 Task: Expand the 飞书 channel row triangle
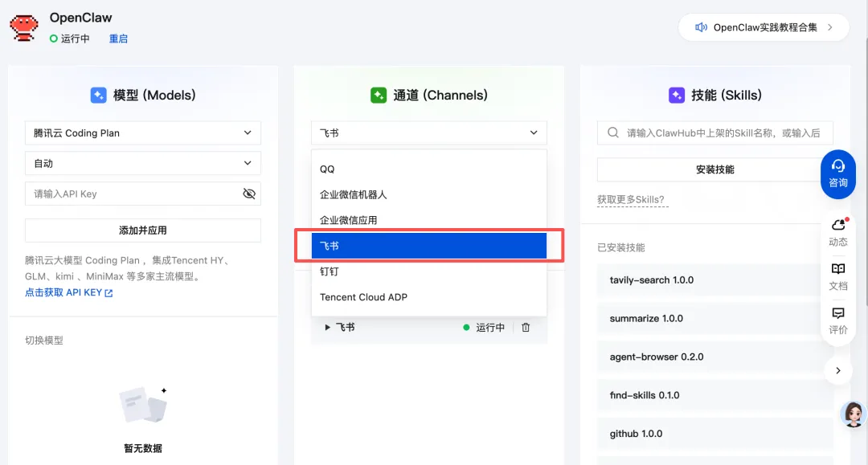(327, 328)
